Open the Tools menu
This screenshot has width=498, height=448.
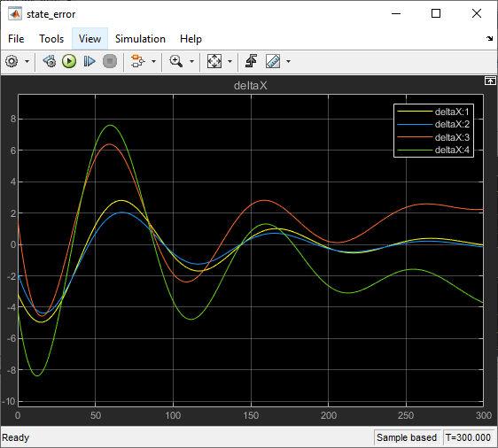click(51, 39)
